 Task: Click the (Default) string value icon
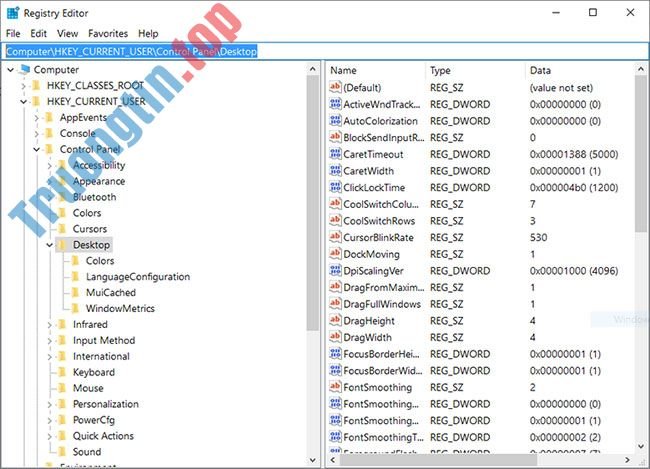coord(335,87)
